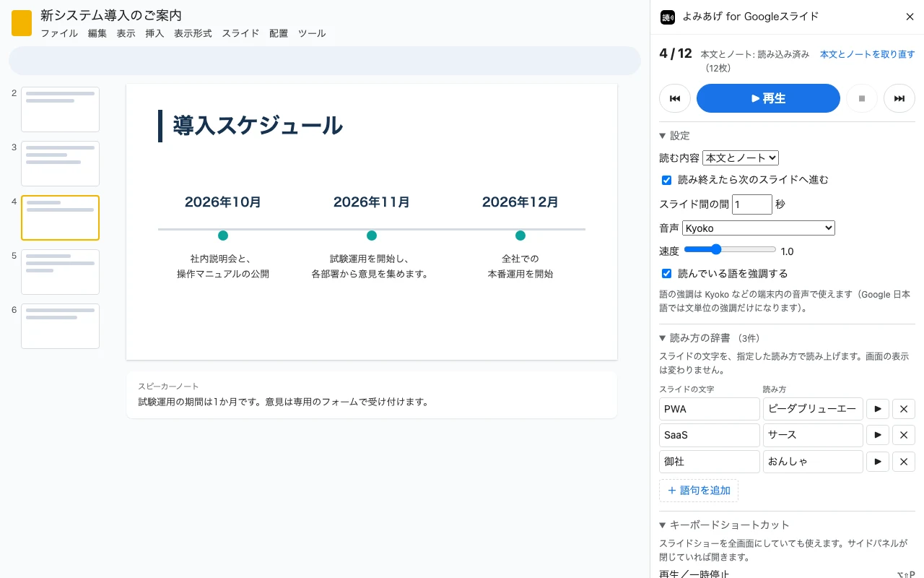Image resolution: width=924 pixels, height=578 pixels.
Task: Open the 表示 menu
Action: pos(126,33)
